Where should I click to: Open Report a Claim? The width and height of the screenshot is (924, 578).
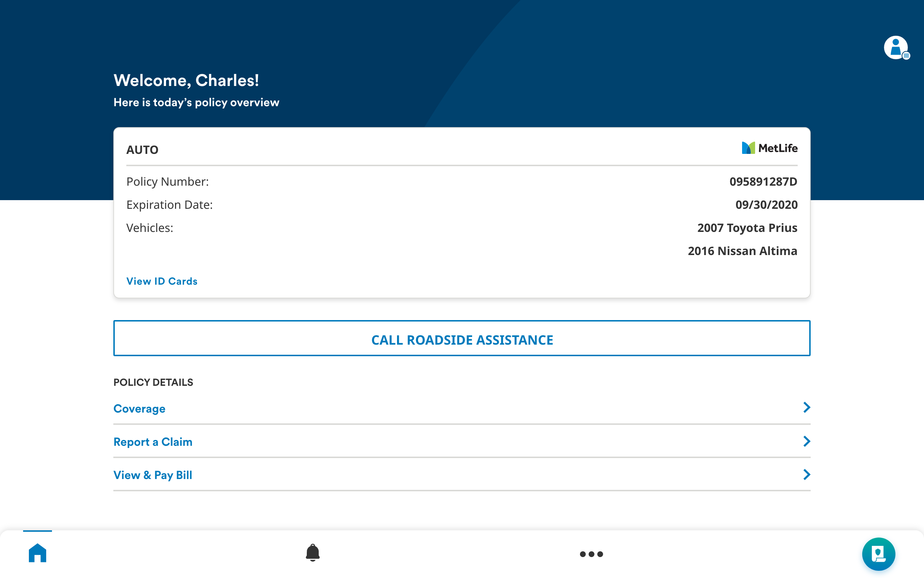[x=153, y=442]
